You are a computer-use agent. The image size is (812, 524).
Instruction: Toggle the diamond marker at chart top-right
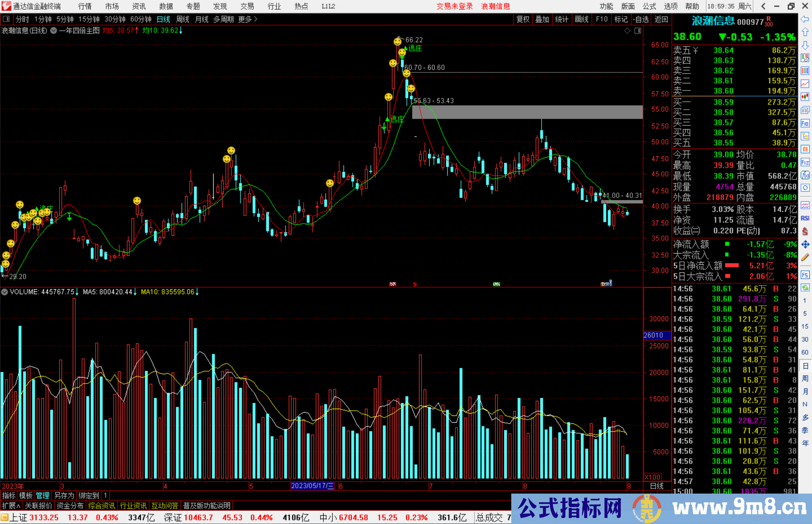pyautogui.click(x=627, y=31)
